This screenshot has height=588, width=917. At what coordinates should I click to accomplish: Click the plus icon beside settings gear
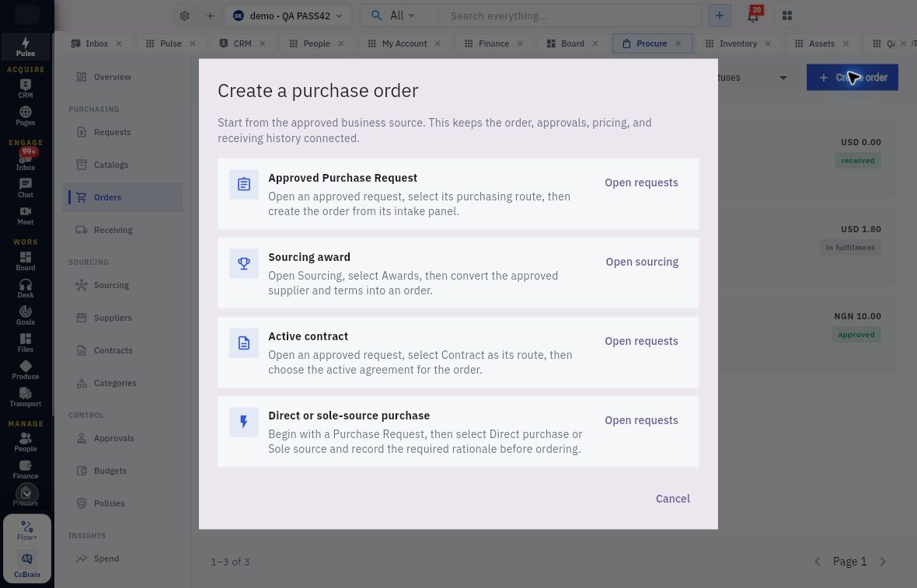210,16
